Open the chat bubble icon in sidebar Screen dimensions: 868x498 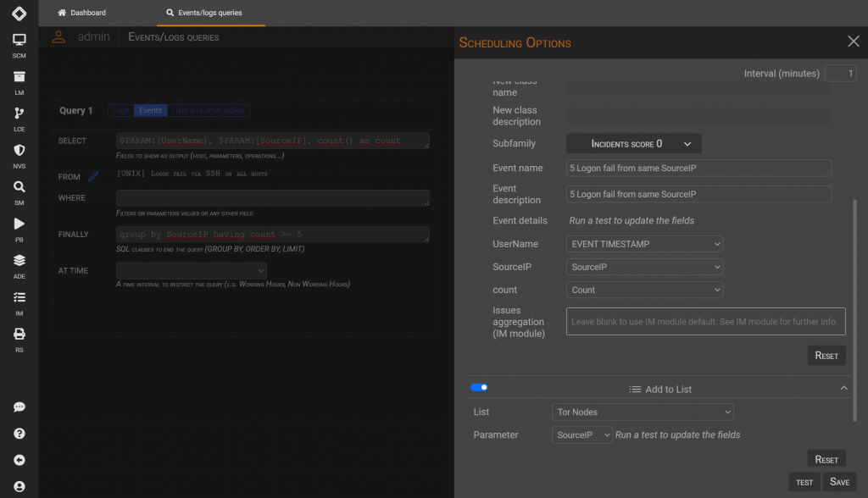19,407
